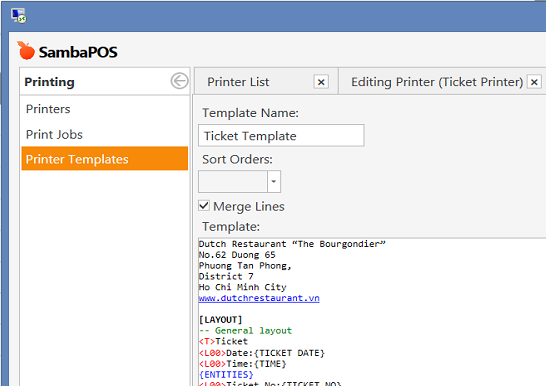
Task: Click the 'Ho Chi Minh City' line
Action: tap(242, 287)
